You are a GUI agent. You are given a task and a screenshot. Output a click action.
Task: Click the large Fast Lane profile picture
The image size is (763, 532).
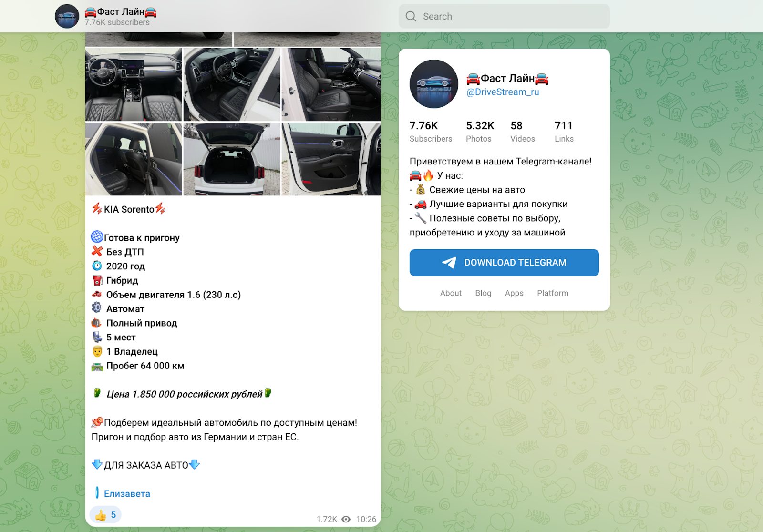433,84
